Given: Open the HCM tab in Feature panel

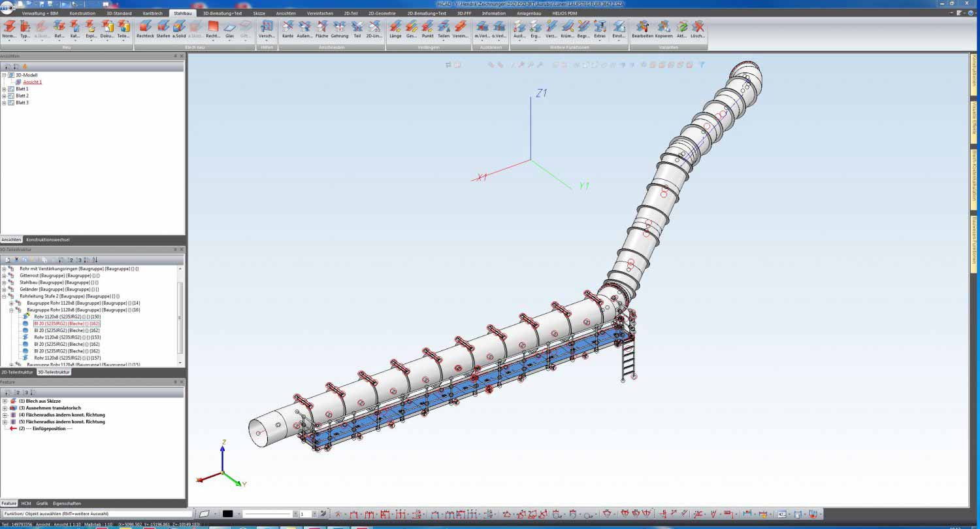Looking at the screenshot, I should (x=26, y=503).
